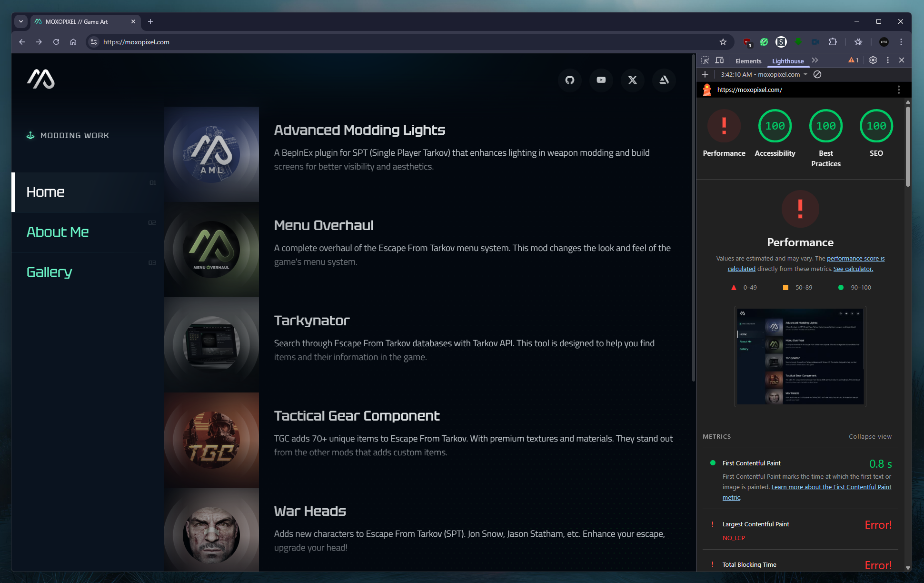Open DevTools settings gear

[873, 60]
